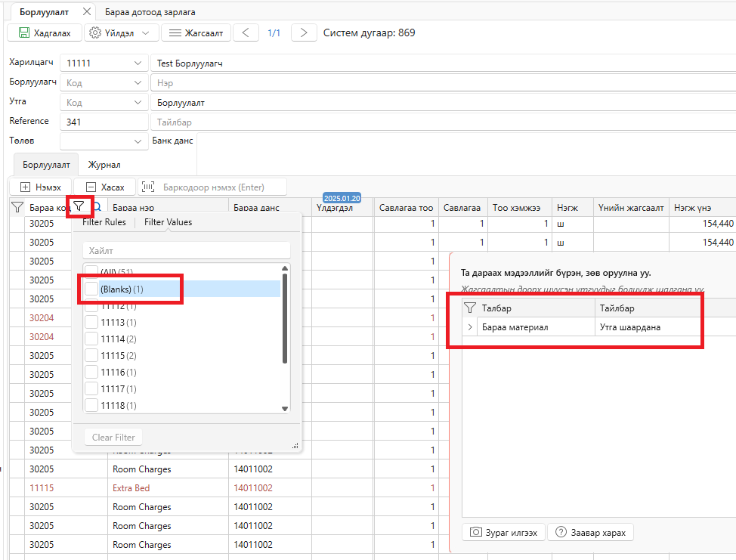This screenshot has height=560, width=736.
Task: Close the Борлуулалт tab
Action: coord(87,12)
